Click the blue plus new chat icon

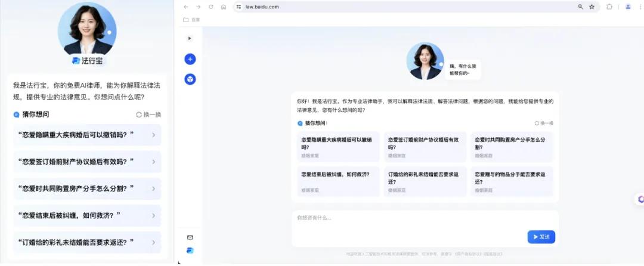[x=190, y=59]
